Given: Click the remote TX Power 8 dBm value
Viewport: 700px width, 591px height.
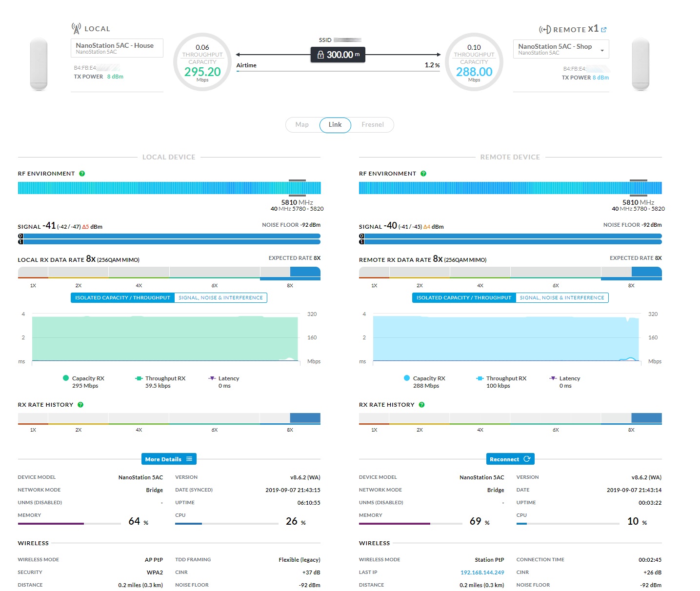Looking at the screenshot, I should tap(600, 78).
